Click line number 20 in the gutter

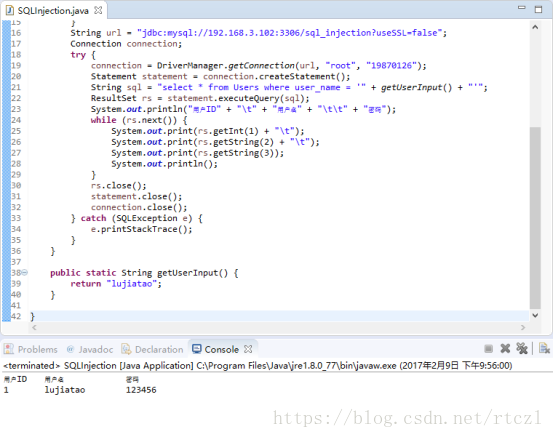click(x=16, y=77)
